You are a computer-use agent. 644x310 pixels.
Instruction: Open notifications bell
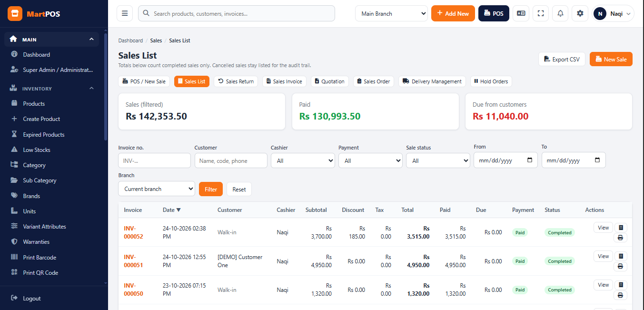(x=560, y=13)
